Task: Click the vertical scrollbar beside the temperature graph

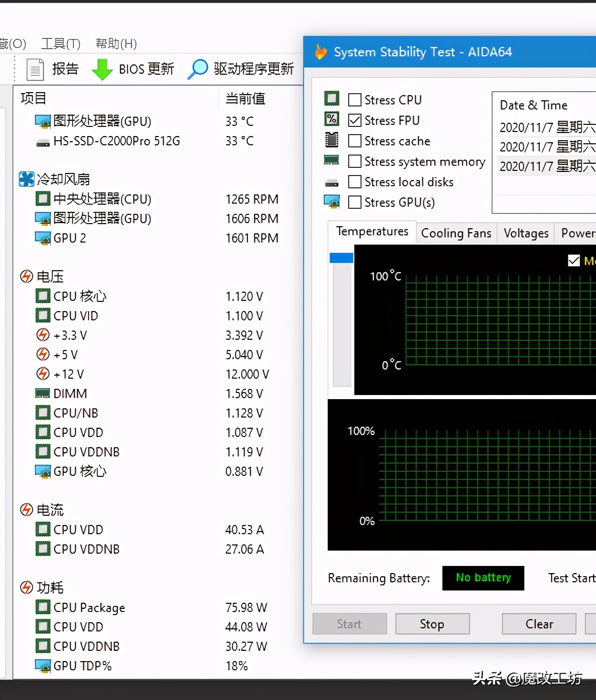Action: coord(342,257)
